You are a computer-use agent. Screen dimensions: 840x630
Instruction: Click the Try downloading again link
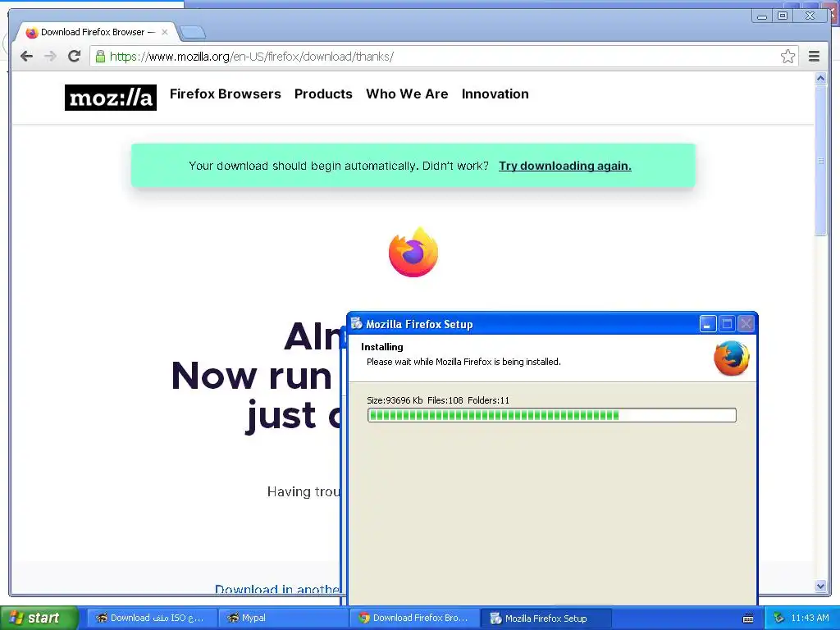point(564,166)
